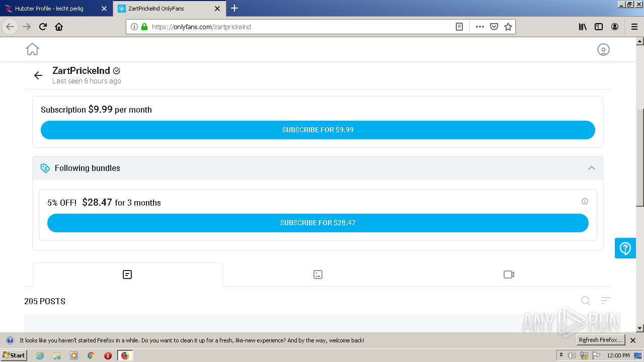
Task: Click Firefox forward button
Action: (27, 27)
